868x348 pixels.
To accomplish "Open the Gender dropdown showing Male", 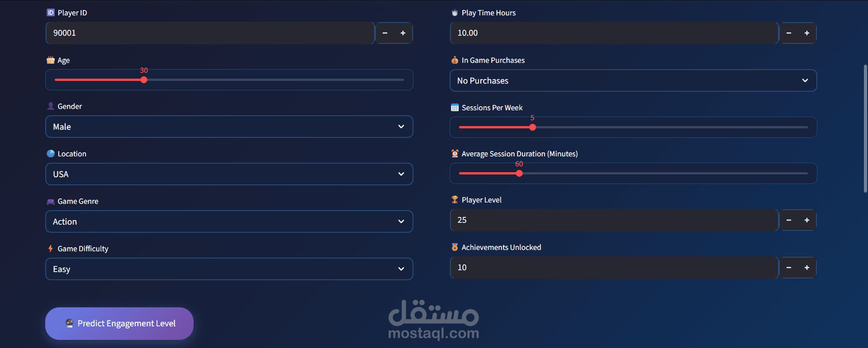I will 229,127.
